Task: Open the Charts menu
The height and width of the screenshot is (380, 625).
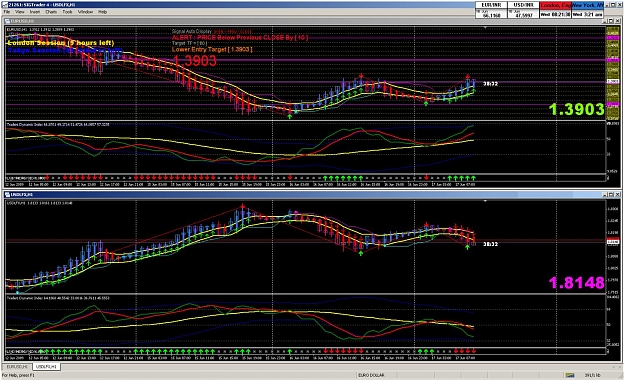Action: (51, 12)
